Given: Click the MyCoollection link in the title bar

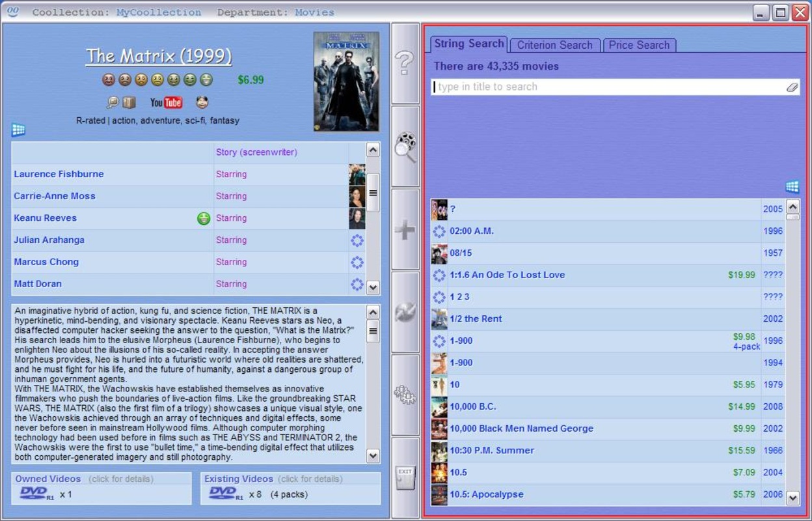Looking at the screenshot, I should tap(159, 12).
